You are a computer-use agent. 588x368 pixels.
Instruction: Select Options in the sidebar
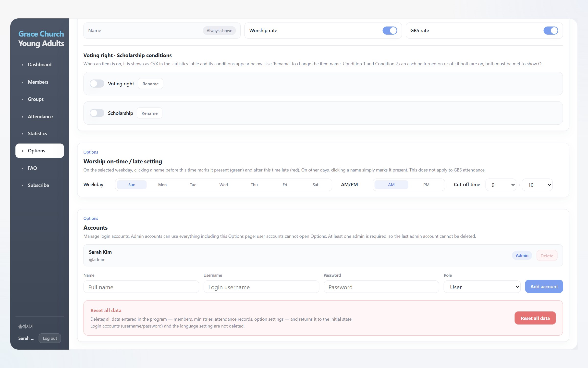[x=39, y=151]
